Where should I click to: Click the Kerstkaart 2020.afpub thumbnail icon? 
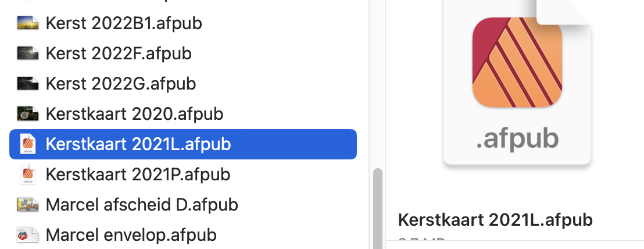27,113
